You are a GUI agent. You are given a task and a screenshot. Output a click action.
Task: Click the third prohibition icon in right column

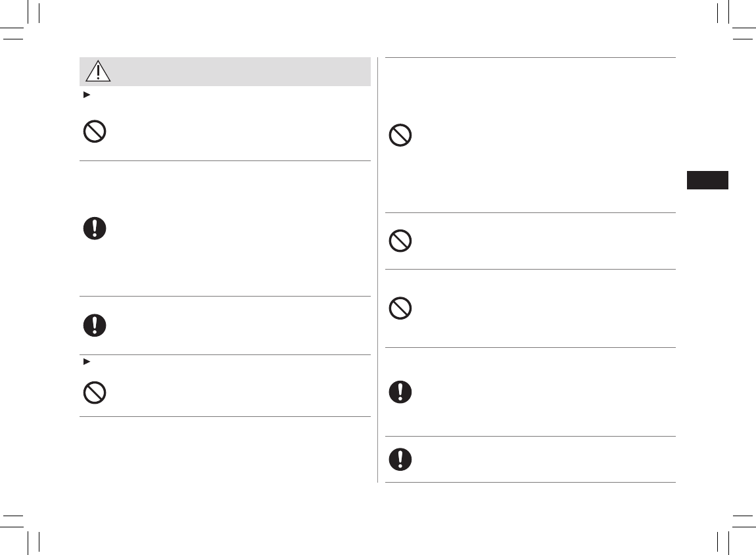click(400, 308)
